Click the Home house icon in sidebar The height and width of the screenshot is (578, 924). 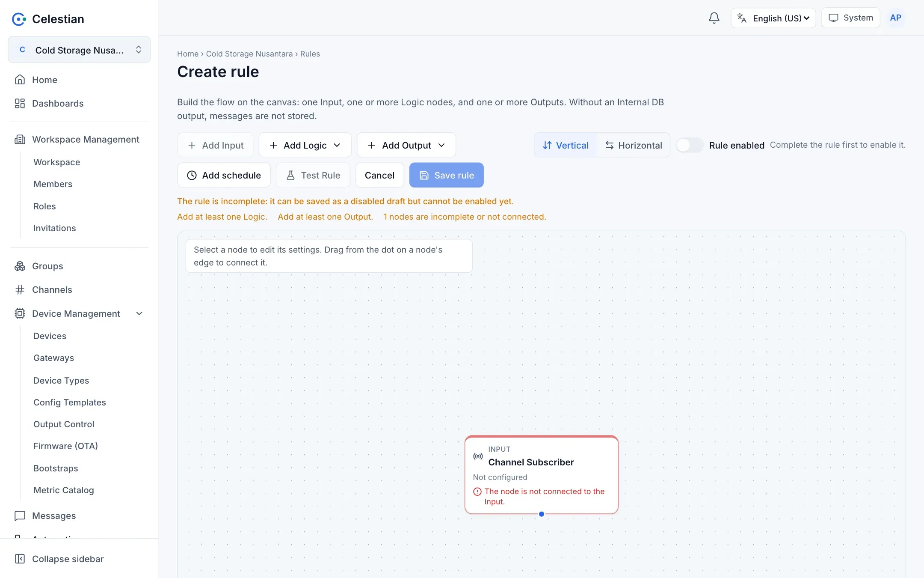click(20, 80)
